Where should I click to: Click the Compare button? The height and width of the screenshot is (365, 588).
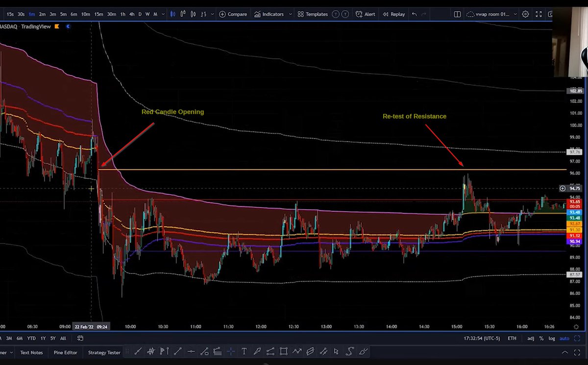pos(233,14)
